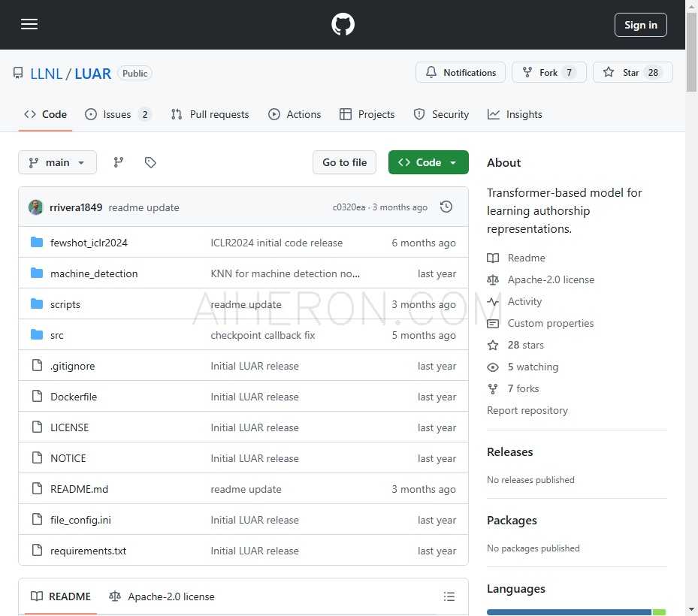The width and height of the screenshot is (698, 616).
Task: Click the NOTICE file icon
Action: click(x=38, y=457)
